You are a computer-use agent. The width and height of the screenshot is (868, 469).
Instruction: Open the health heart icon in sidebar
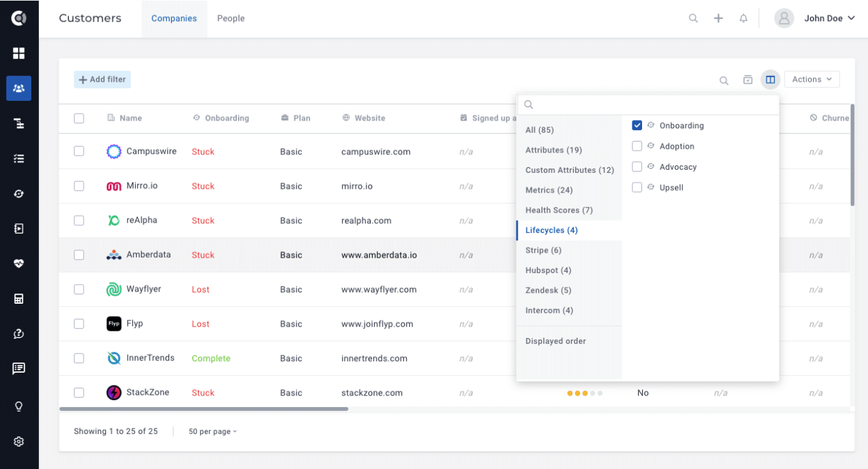(x=19, y=264)
